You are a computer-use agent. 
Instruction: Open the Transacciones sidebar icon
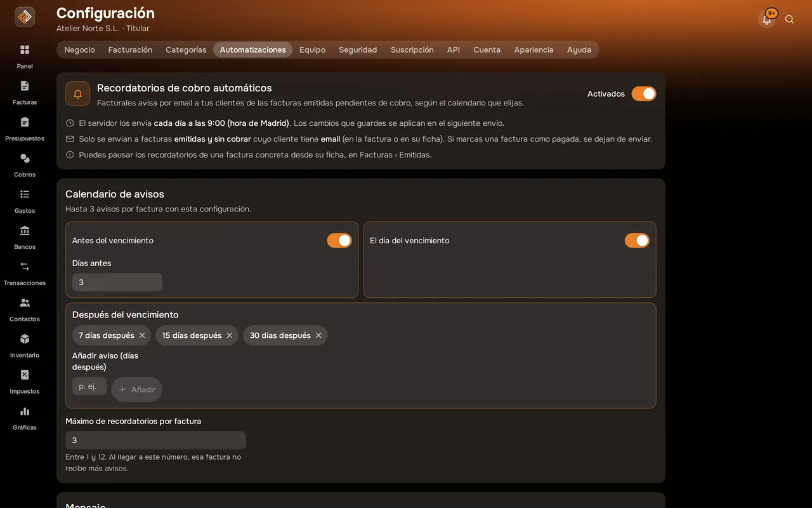25,267
